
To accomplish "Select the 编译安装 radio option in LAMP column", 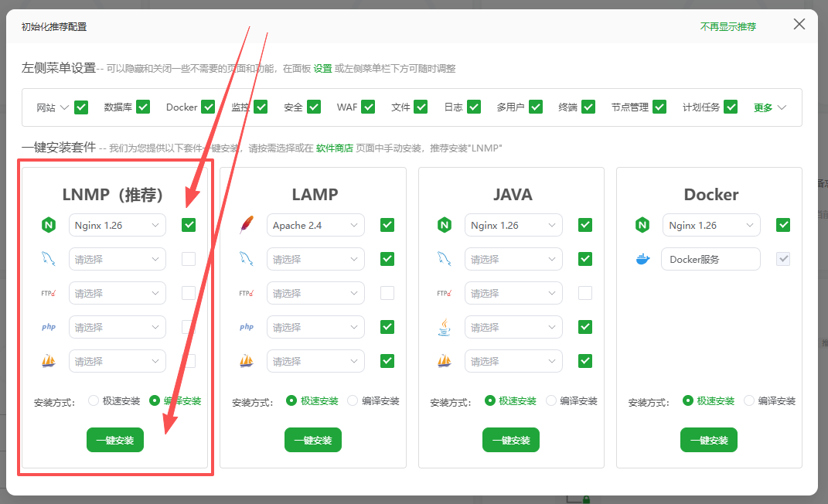I will click(353, 400).
